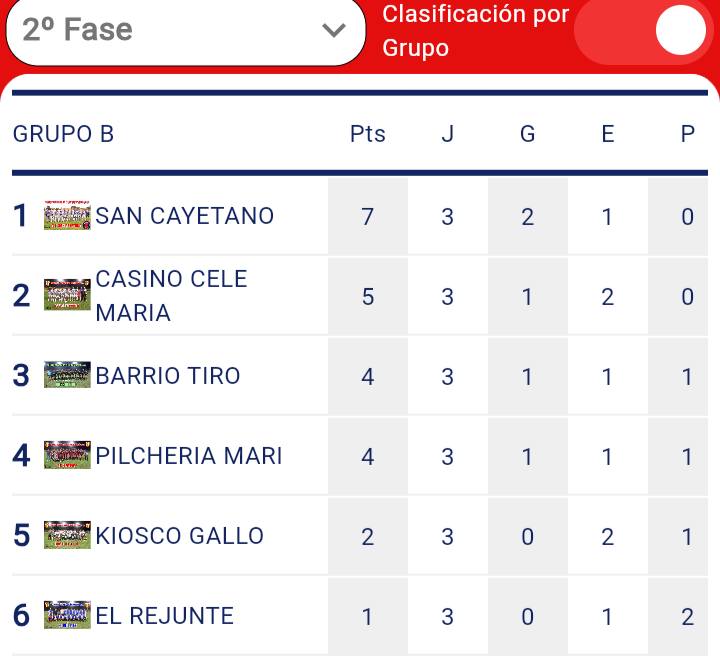Click the G column header
Viewport: 720px width, 660px height.
[528, 134]
